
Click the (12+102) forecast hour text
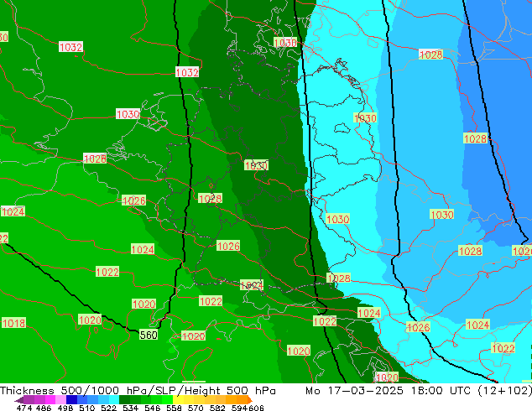pos(504,390)
